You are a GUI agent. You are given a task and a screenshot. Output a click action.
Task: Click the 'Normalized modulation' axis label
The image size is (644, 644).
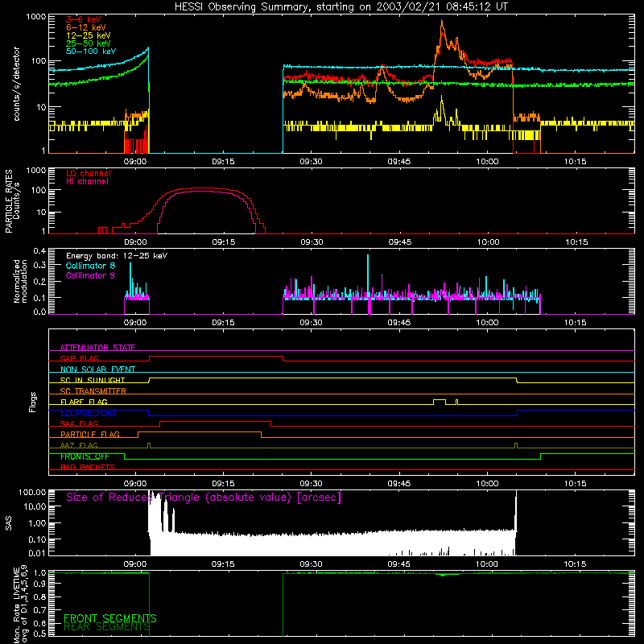coord(20,281)
